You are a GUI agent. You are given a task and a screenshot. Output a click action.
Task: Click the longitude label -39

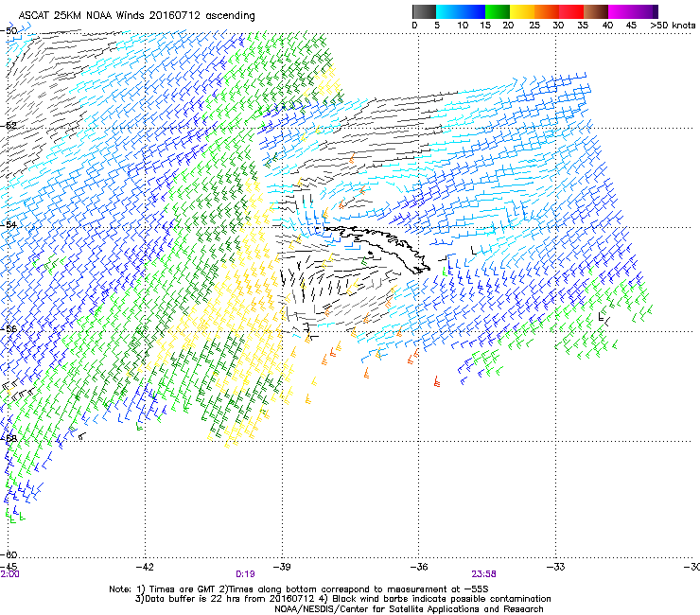(x=282, y=567)
